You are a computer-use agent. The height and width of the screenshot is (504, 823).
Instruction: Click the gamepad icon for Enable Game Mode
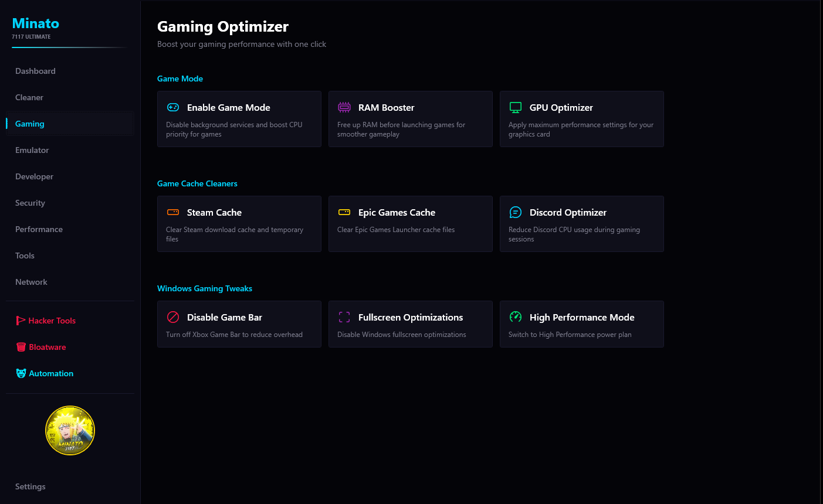(x=173, y=107)
